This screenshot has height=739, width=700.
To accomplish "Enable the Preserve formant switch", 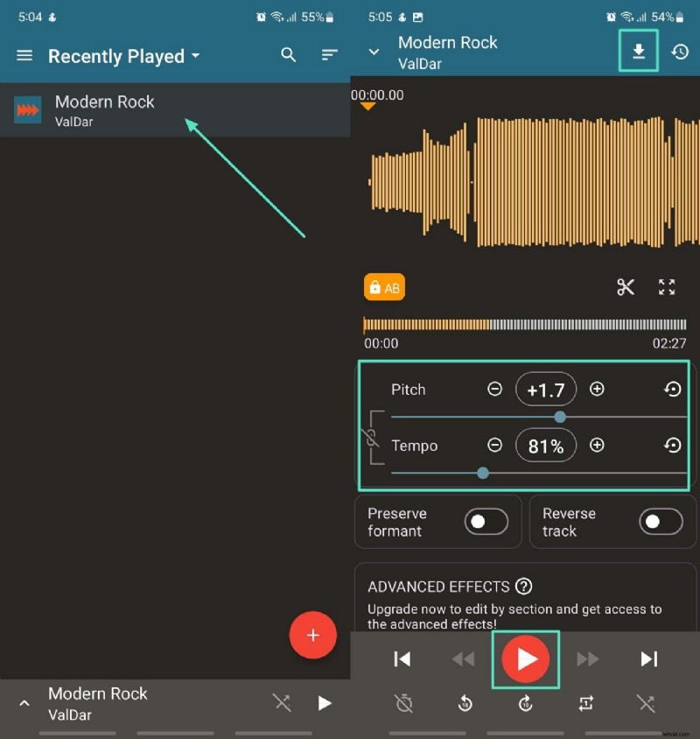I will click(487, 522).
